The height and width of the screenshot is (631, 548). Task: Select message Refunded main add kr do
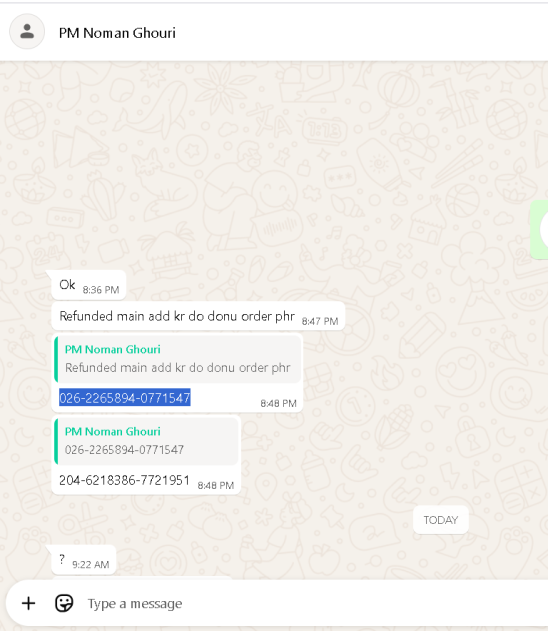[198, 316]
